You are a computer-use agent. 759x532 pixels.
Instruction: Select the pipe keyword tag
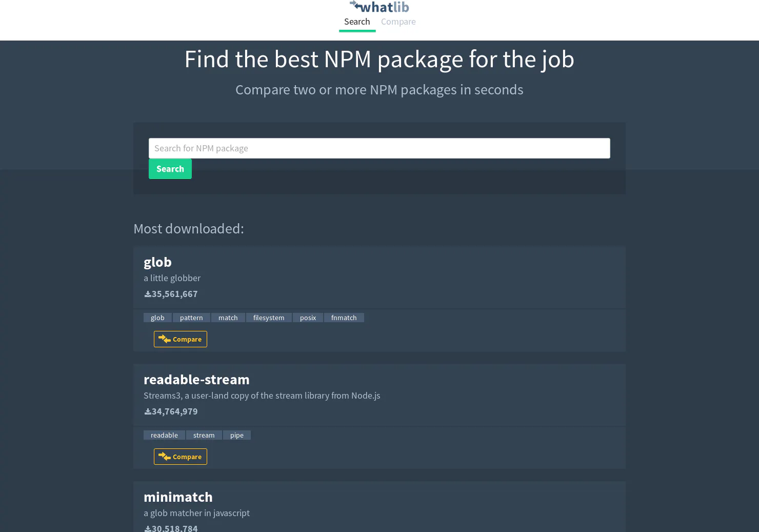tap(237, 435)
